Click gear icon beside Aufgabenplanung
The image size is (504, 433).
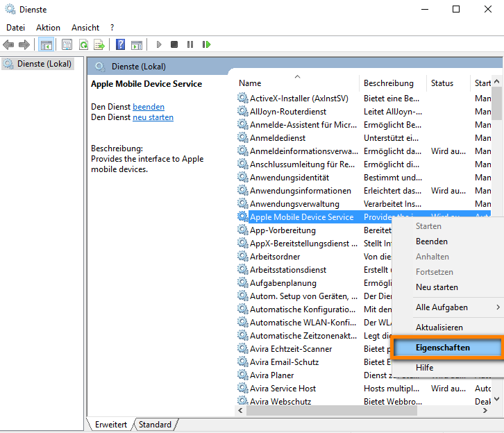pos(243,282)
